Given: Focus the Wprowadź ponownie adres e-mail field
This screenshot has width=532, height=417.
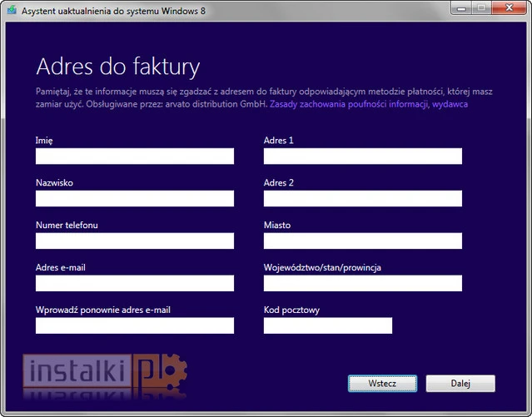Looking at the screenshot, I should click(x=135, y=325).
